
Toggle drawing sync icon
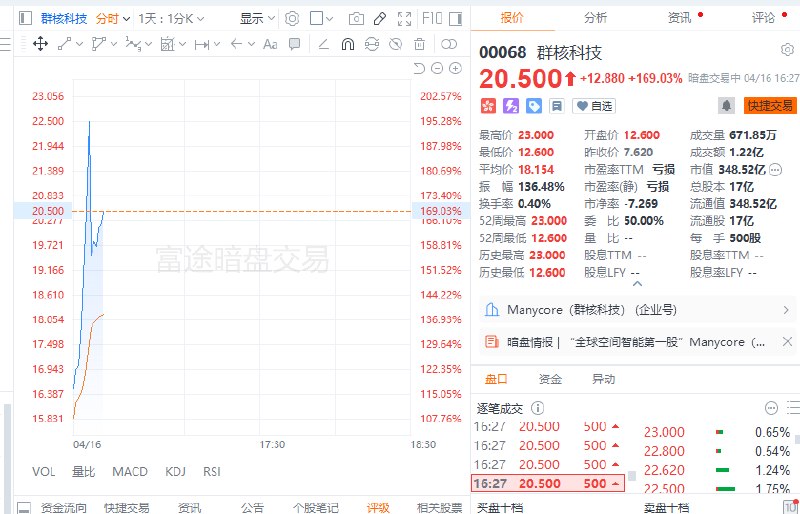point(372,44)
